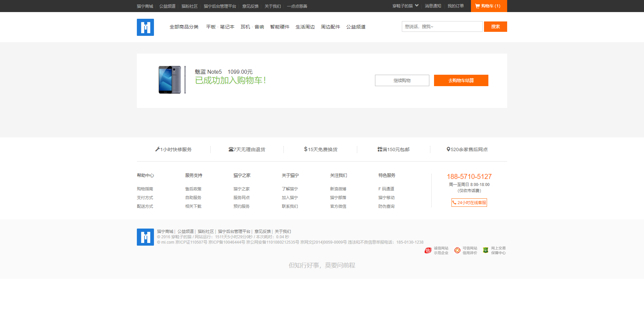Expand the 穿鞋子的猫 user dropdown
Image resolution: width=644 pixels, height=314 pixels.
(406, 6)
